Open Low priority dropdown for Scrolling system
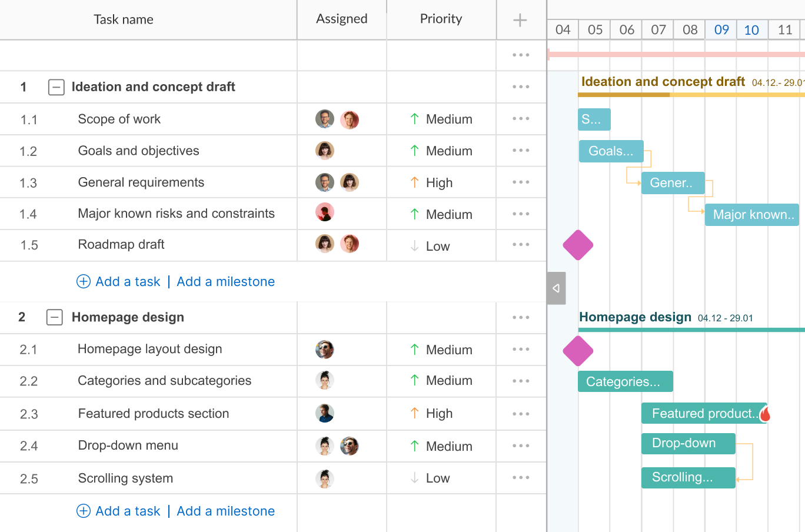The width and height of the screenshot is (805, 532). coord(430,478)
